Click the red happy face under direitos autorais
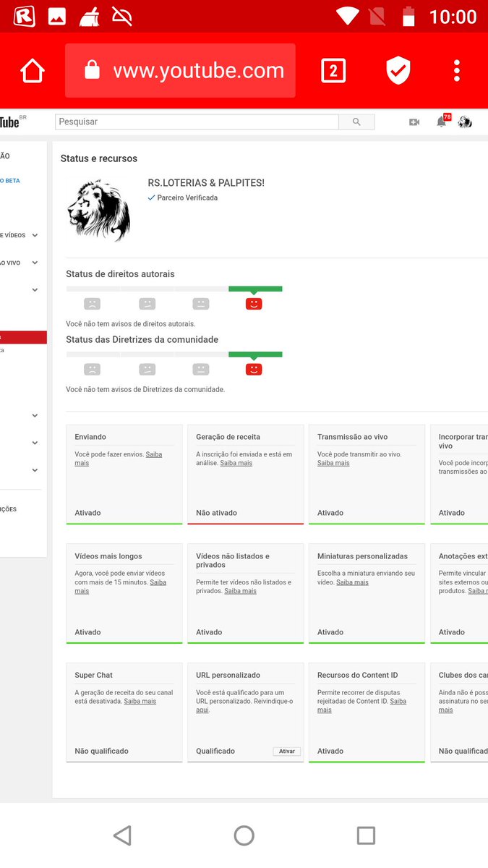This screenshot has width=488, height=868. coord(254,304)
